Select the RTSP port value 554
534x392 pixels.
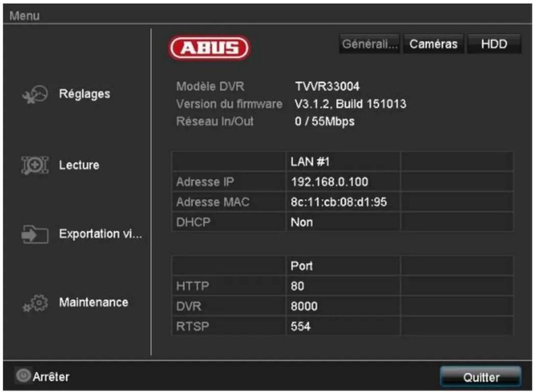[x=300, y=327]
